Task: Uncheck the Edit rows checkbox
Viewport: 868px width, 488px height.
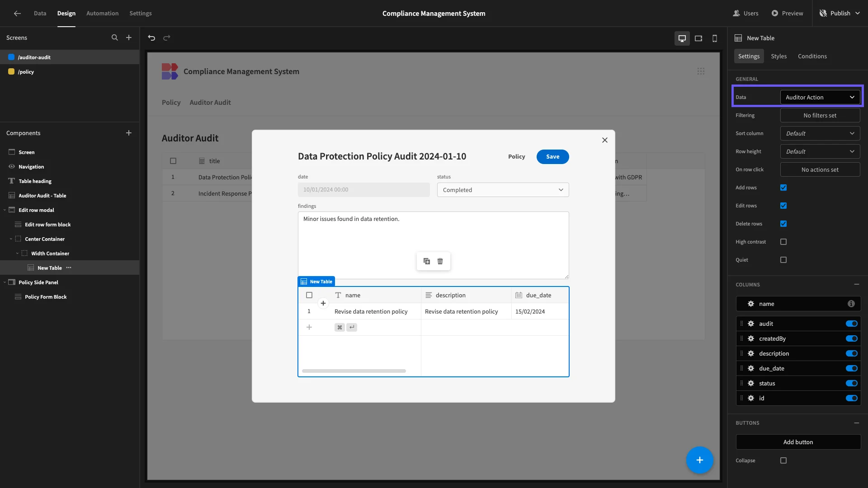Action: point(783,206)
